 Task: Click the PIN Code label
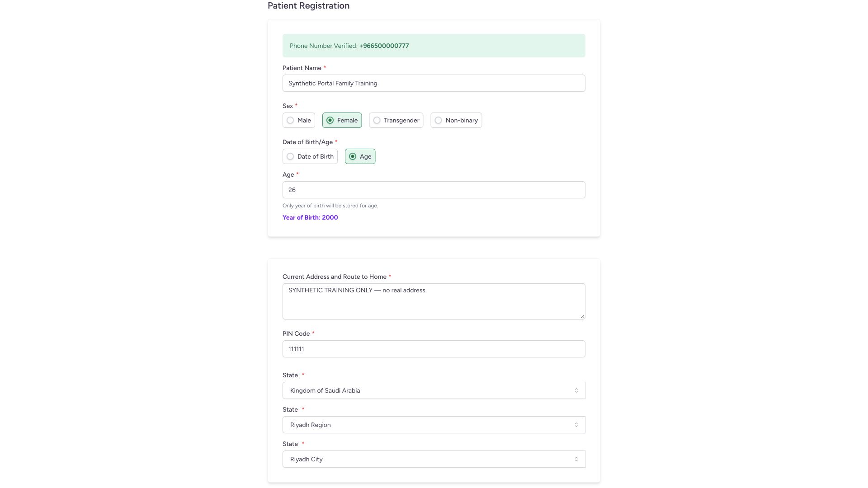[x=296, y=333]
